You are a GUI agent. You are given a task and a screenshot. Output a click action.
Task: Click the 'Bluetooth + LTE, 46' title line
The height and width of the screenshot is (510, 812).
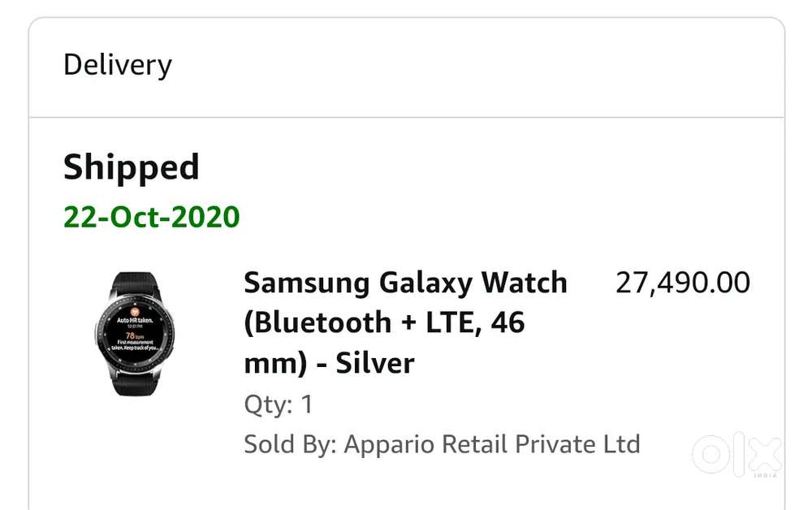tap(384, 322)
